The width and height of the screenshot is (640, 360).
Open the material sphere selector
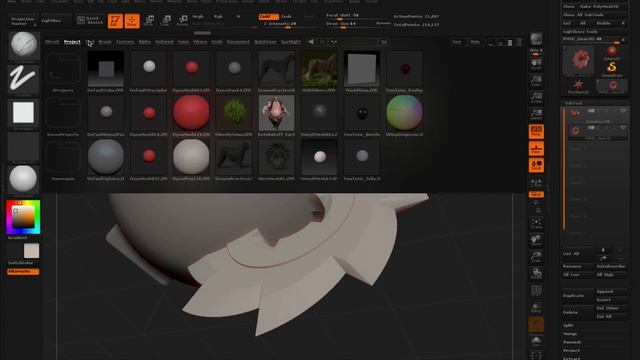(23, 179)
